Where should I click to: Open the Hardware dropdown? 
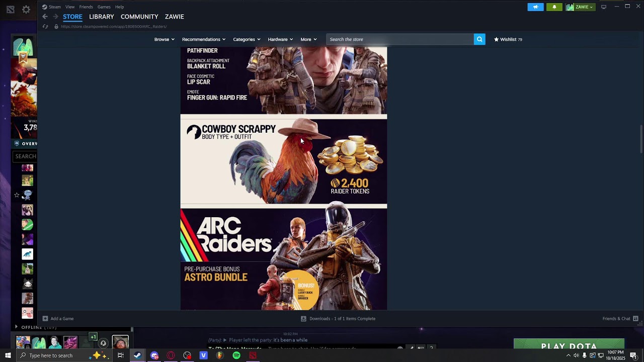[280, 39]
